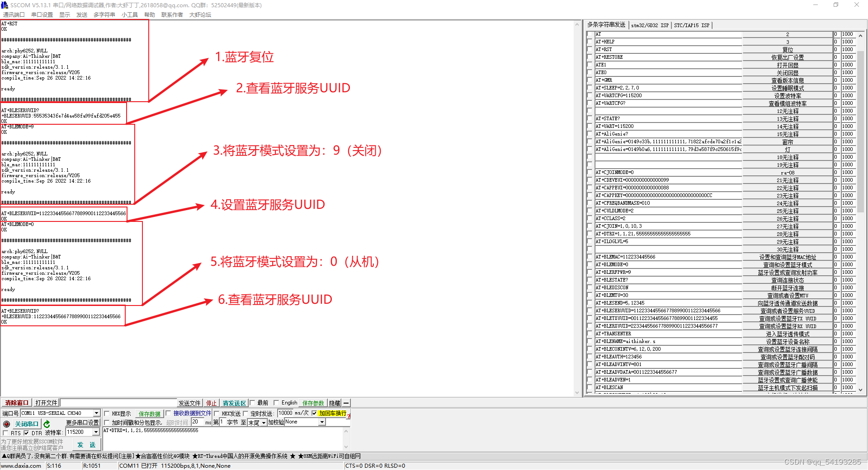Click the 隐藏 button
Image resolution: width=868 pixels, height=470 pixels.
point(335,403)
